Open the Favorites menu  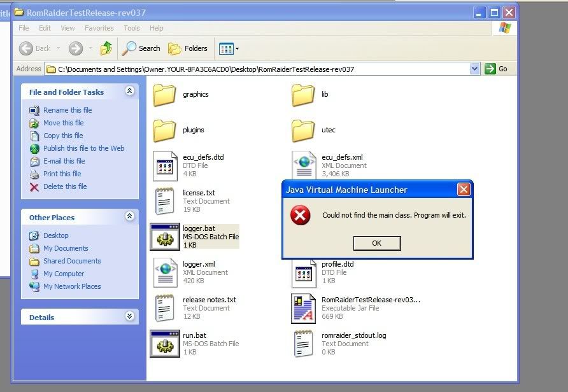pos(99,28)
